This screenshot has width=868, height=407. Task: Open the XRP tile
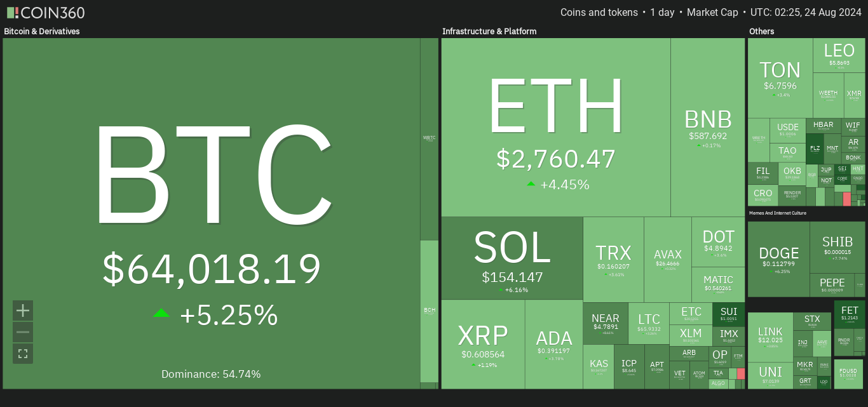pos(483,344)
